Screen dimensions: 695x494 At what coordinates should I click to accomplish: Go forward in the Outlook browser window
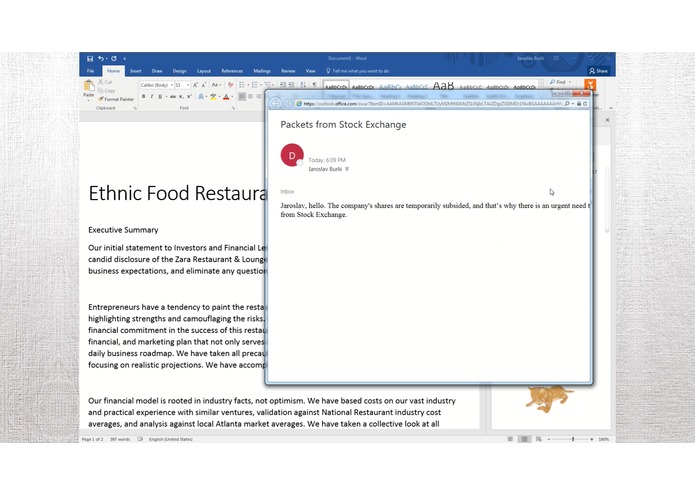pos(288,104)
